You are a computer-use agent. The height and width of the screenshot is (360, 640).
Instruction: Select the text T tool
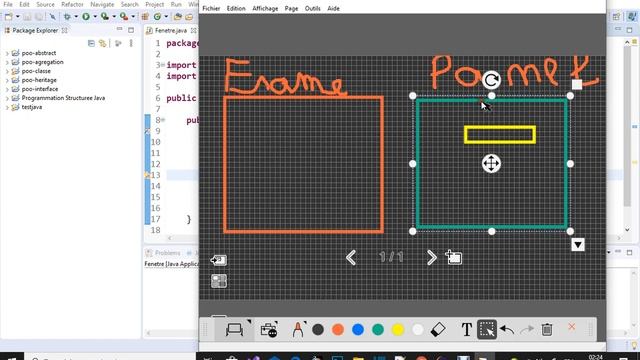467,329
